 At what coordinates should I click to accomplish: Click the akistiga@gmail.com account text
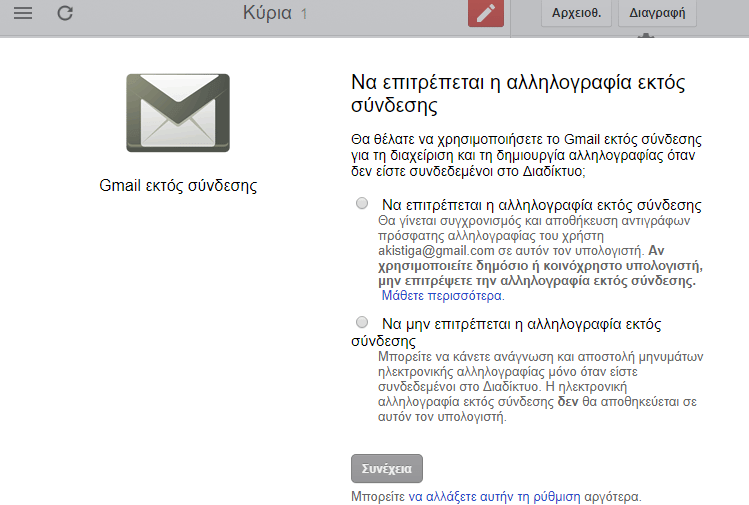point(436,251)
